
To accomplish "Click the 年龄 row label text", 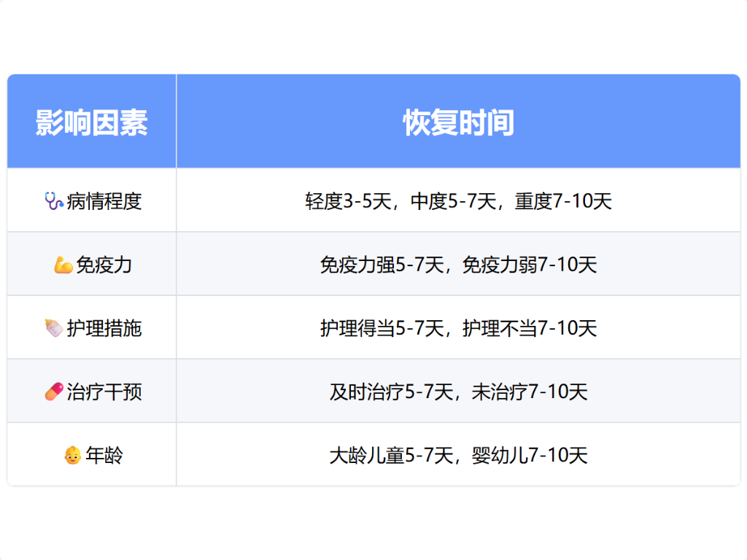I will click(104, 456).
